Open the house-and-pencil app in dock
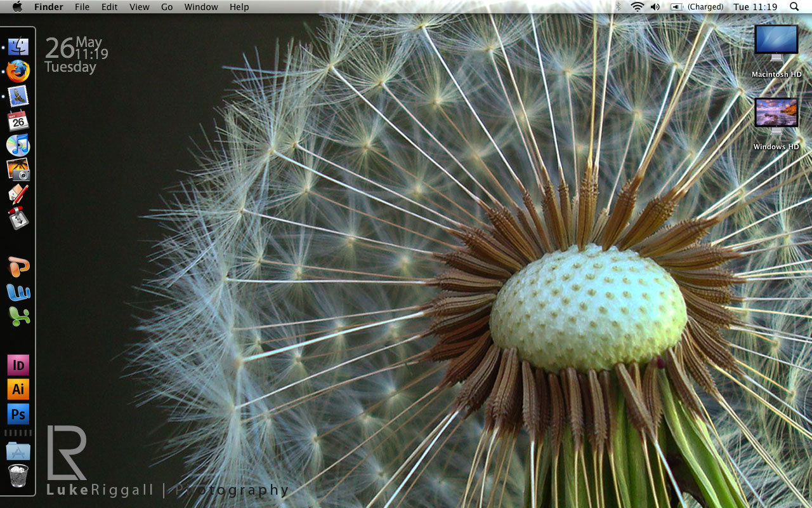 (18, 194)
